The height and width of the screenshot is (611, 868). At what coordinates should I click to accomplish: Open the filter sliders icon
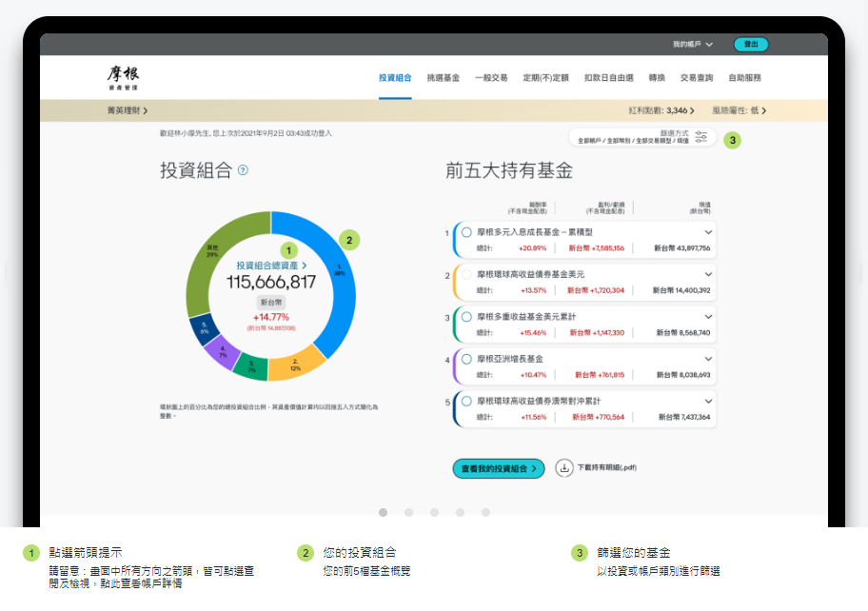pyautogui.click(x=700, y=137)
